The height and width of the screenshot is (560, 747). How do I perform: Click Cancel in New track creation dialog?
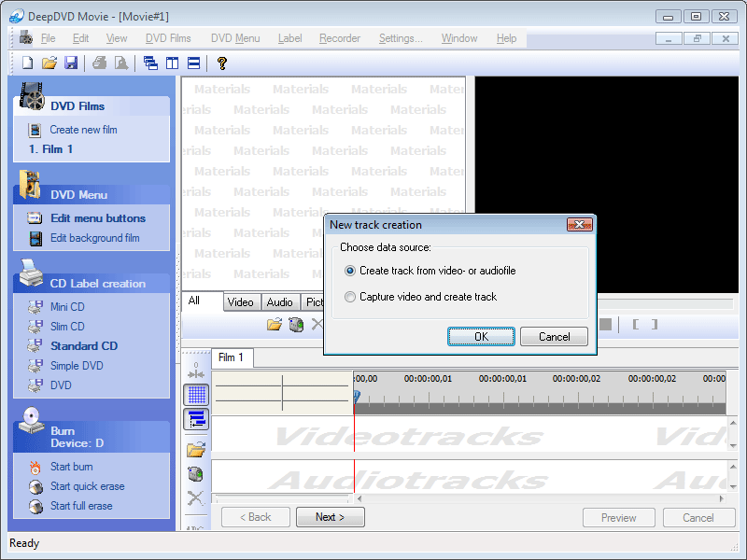click(554, 337)
